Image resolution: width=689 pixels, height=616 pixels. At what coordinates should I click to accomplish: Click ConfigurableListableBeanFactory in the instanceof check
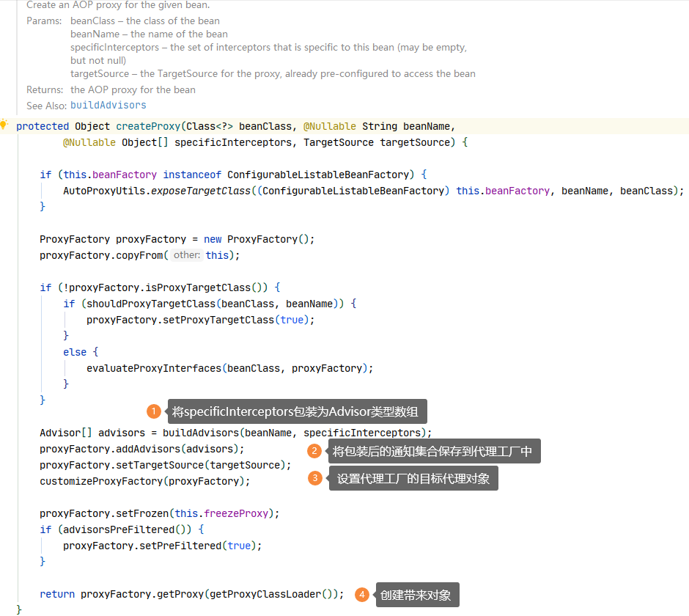tap(317, 175)
